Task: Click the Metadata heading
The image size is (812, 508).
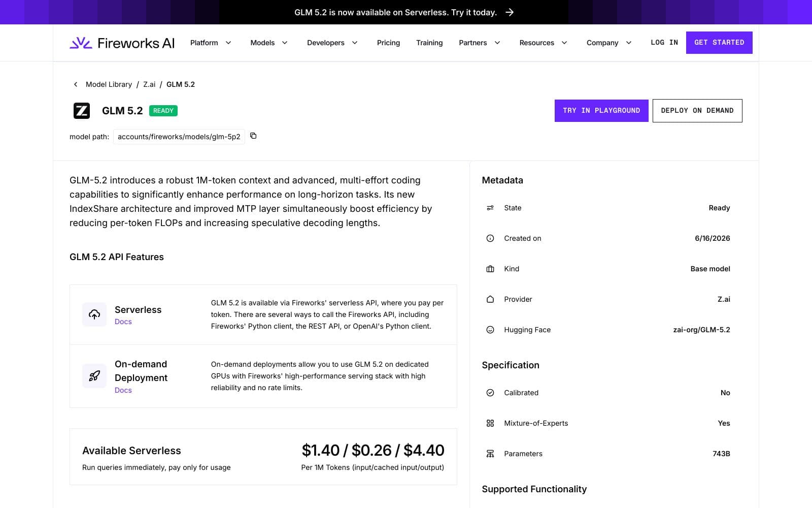Action: (x=502, y=180)
